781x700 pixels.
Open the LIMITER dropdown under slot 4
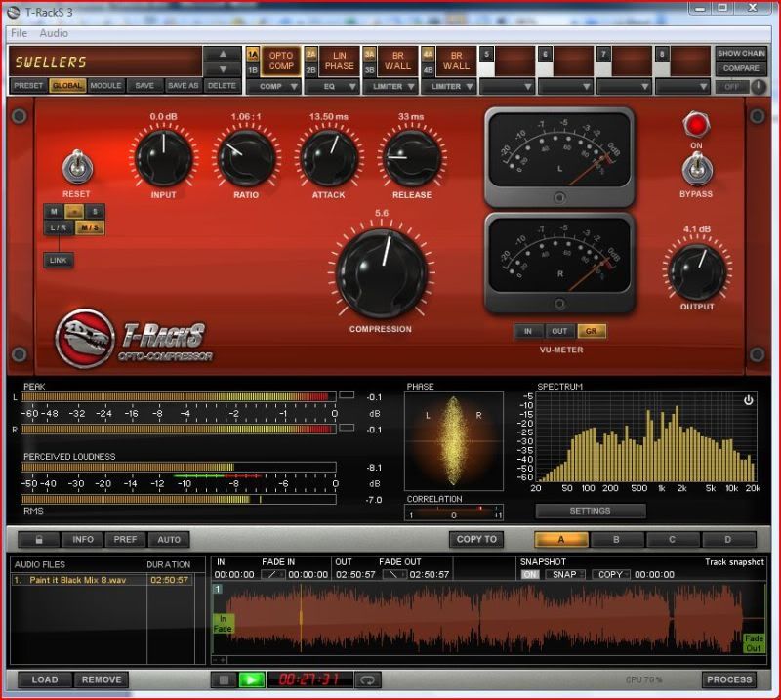tap(451, 87)
